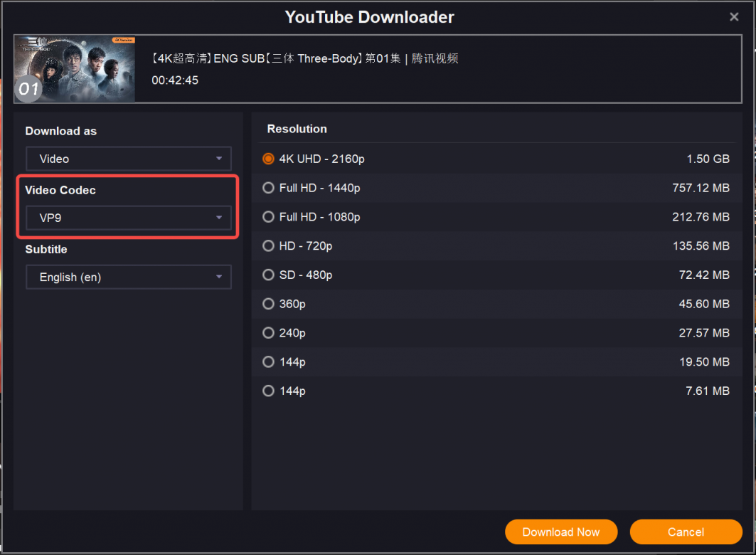Click the video title text Three-Body 第01集
This screenshot has height=555, width=756.
[304, 58]
